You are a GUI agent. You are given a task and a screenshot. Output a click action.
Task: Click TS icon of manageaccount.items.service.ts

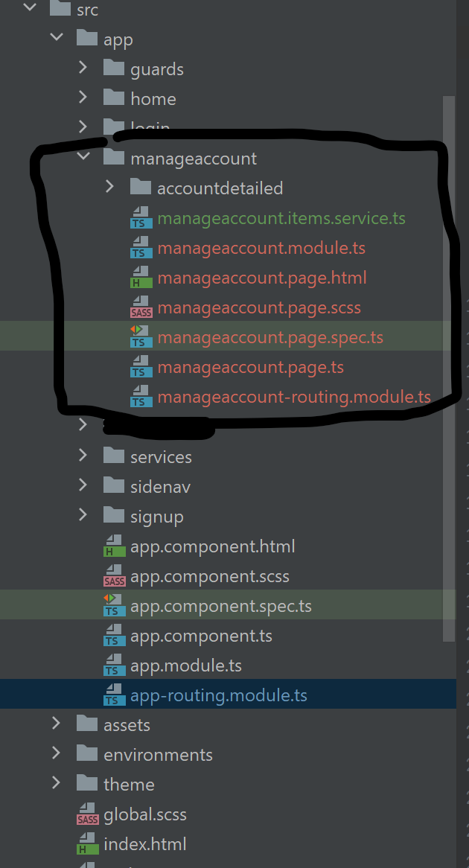click(141, 217)
